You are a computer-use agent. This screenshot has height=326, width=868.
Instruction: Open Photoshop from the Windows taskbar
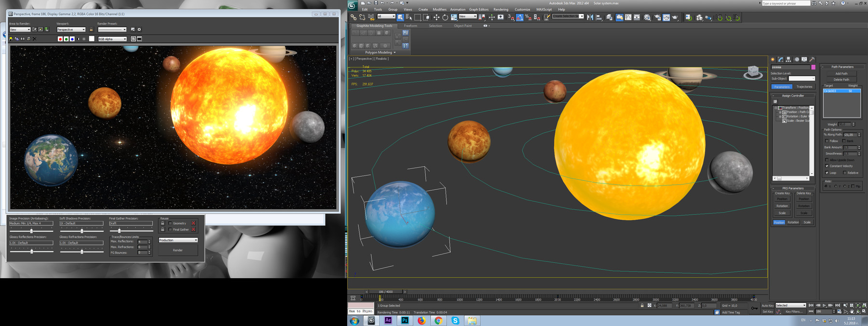pos(405,321)
